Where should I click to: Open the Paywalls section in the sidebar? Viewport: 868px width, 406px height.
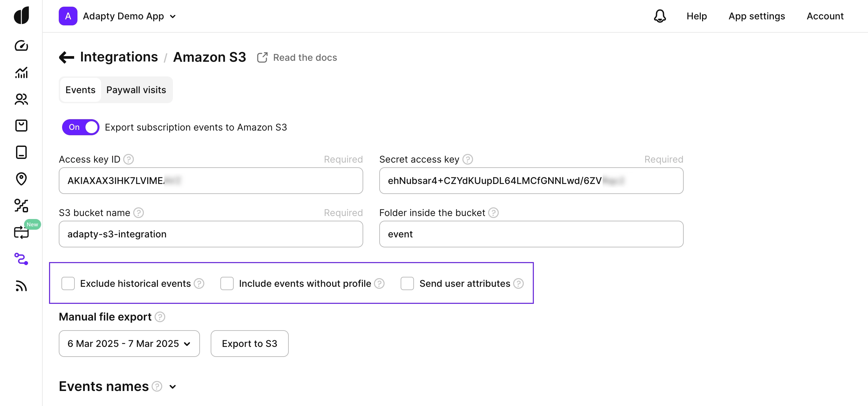[x=21, y=152]
